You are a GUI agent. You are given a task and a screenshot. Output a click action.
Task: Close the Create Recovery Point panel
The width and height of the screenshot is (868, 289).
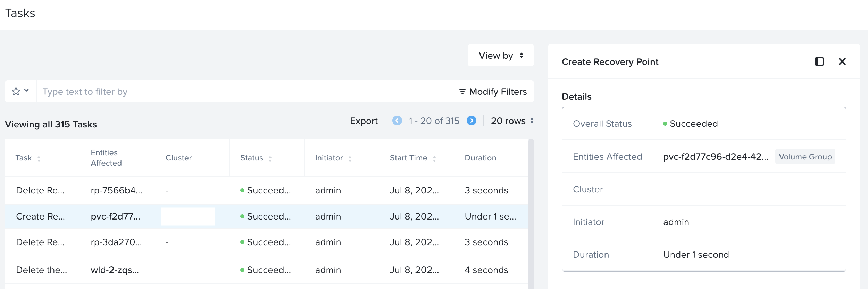[x=842, y=61]
